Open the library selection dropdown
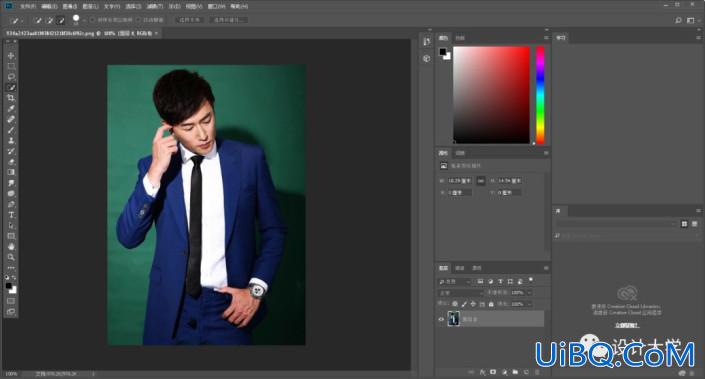 (616, 223)
